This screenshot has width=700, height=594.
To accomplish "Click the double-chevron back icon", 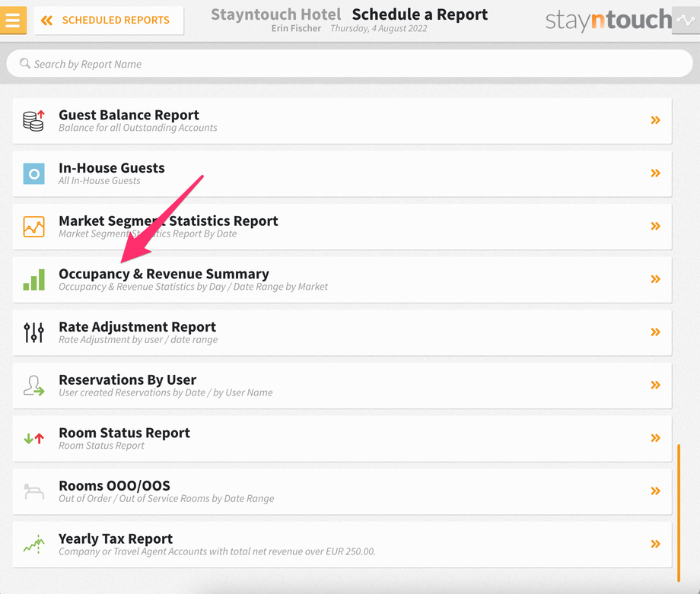I will click(x=46, y=20).
